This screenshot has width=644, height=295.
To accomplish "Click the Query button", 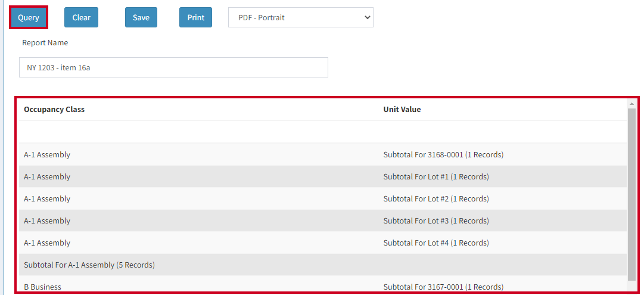I will pos(29,18).
